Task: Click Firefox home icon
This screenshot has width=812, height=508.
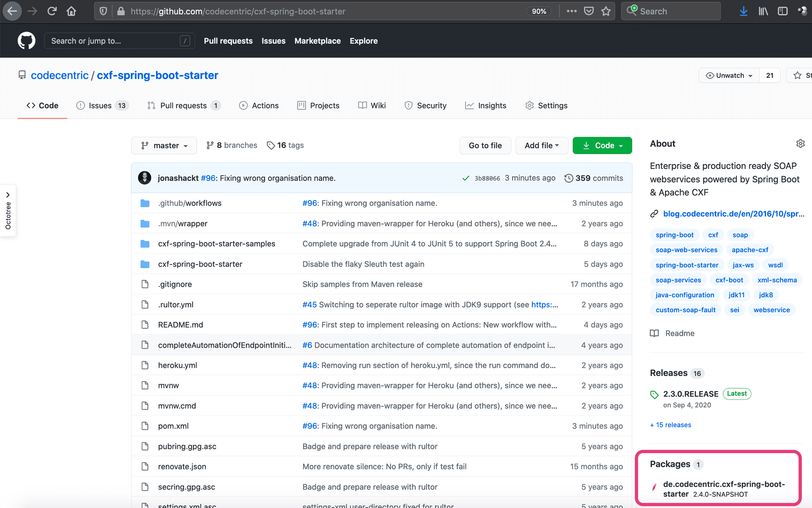Action: [x=71, y=11]
